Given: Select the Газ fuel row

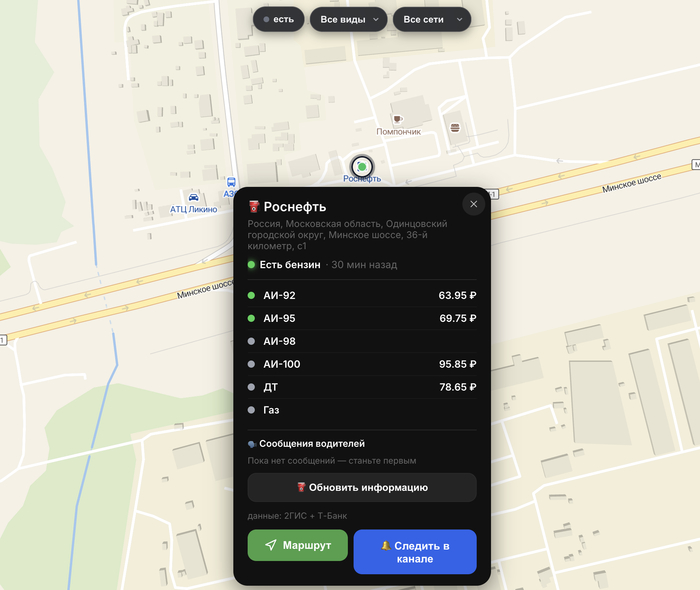Looking at the screenshot, I should tap(362, 410).
